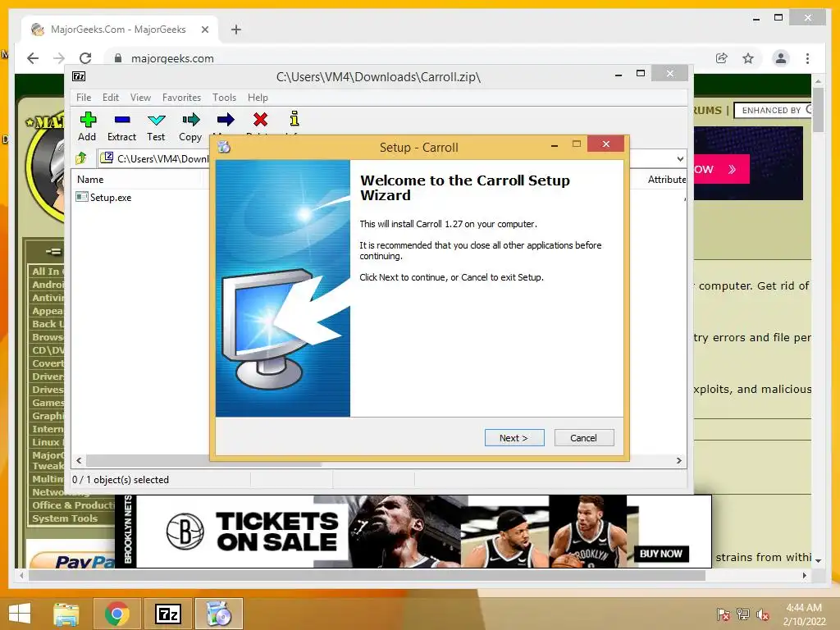Open File Explorer from the taskbar
The image size is (840, 630).
(66, 614)
